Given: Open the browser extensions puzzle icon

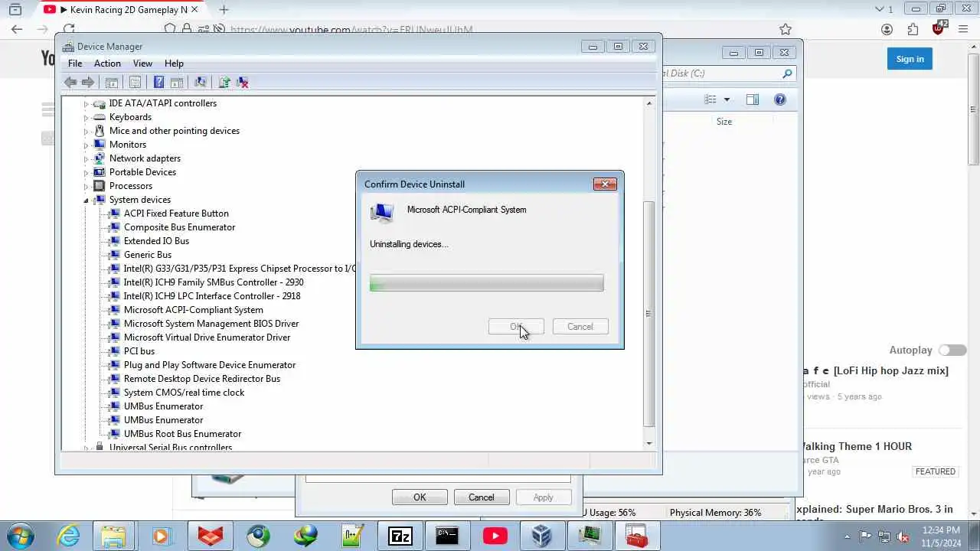Looking at the screenshot, I should [913, 30].
